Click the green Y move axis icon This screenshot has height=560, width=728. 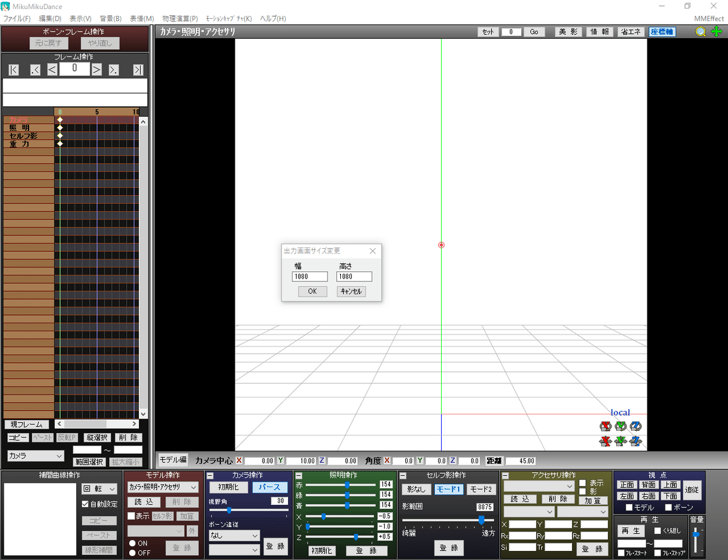(x=620, y=441)
